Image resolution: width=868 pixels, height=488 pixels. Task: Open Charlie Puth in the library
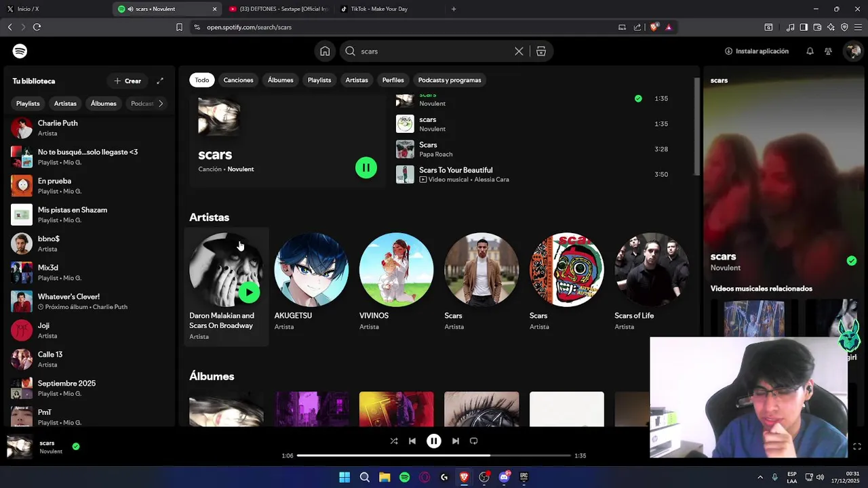[88, 127]
